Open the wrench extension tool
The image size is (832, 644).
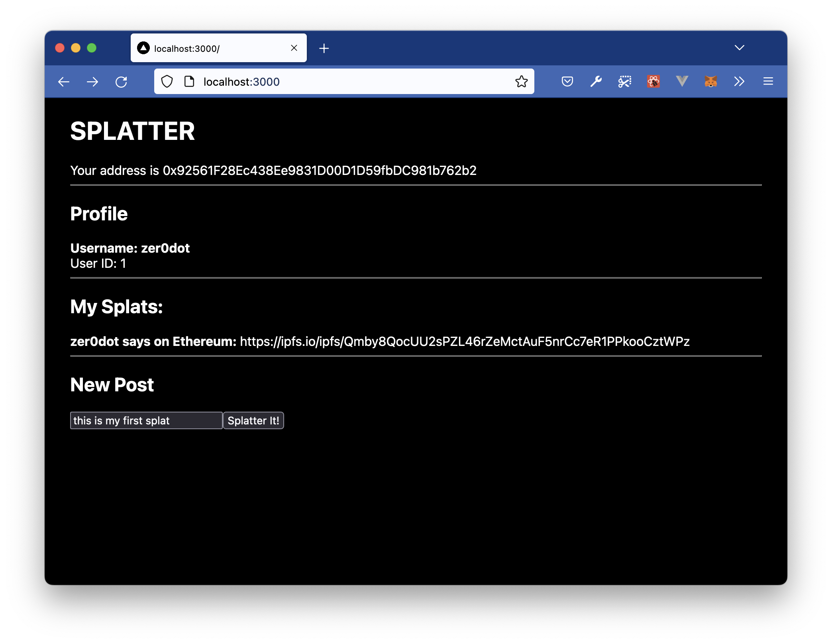596,81
